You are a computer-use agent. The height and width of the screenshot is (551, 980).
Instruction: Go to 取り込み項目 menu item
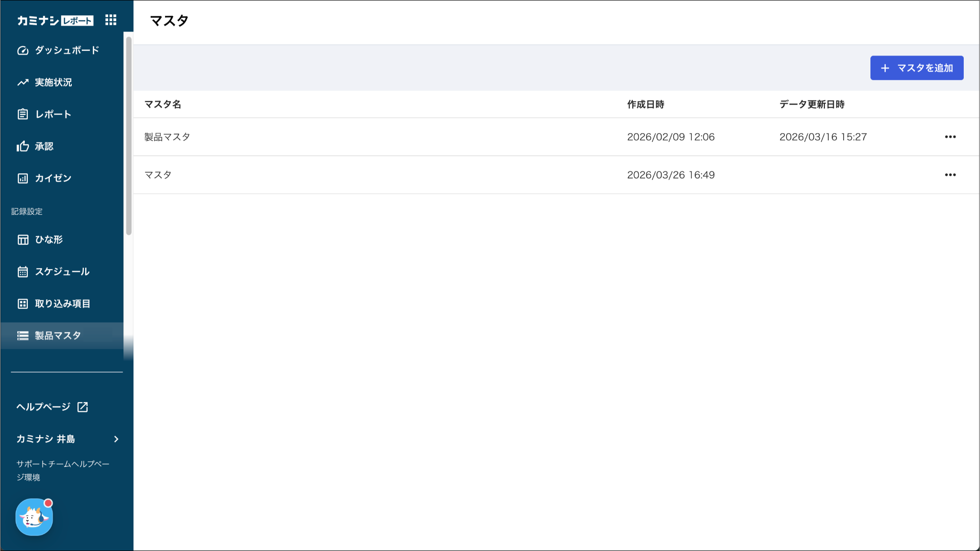(x=62, y=304)
